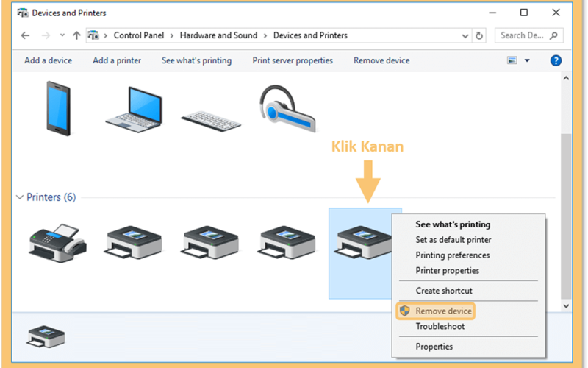Open Print server properties
The height and width of the screenshot is (368, 588).
coord(293,60)
